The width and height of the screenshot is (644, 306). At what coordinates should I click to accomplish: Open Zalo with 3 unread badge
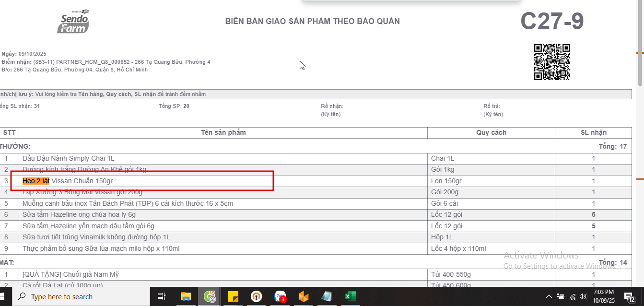[280, 297]
